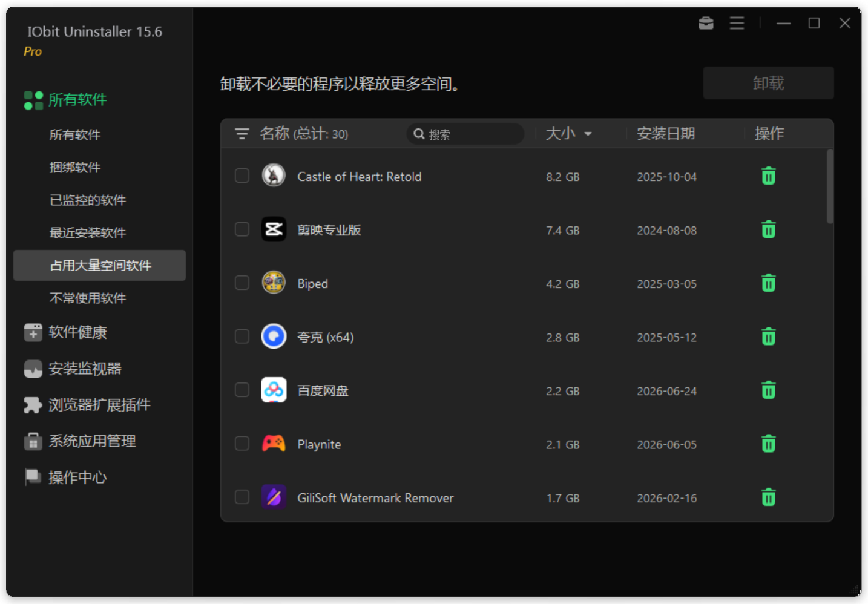Click the 大小 sort dropdown arrow
The height and width of the screenshot is (604, 868).
[x=588, y=134]
